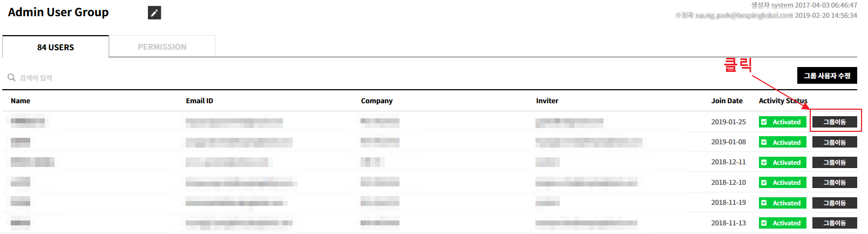Click 그룹이동 for the user joined 2019-01-25

pos(834,122)
